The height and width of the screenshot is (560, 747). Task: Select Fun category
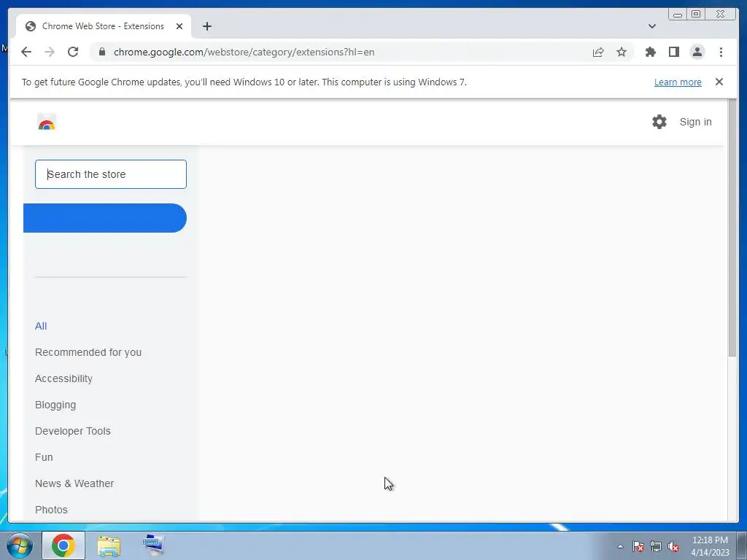point(44,457)
